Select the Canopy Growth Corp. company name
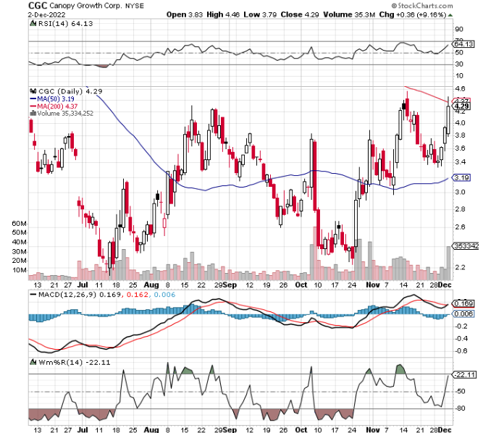Image resolution: width=504 pixels, height=433 pixels. click(x=85, y=4)
